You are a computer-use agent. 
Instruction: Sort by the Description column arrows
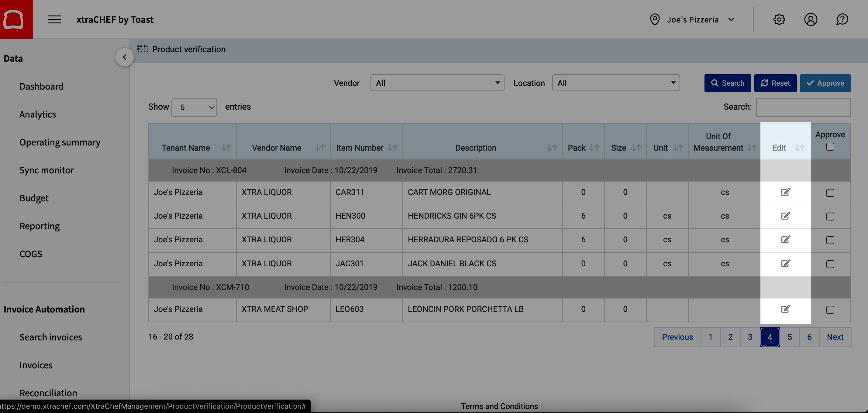552,148
